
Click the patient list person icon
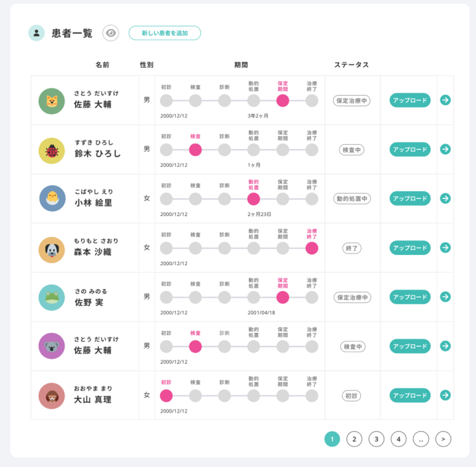point(36,33)
